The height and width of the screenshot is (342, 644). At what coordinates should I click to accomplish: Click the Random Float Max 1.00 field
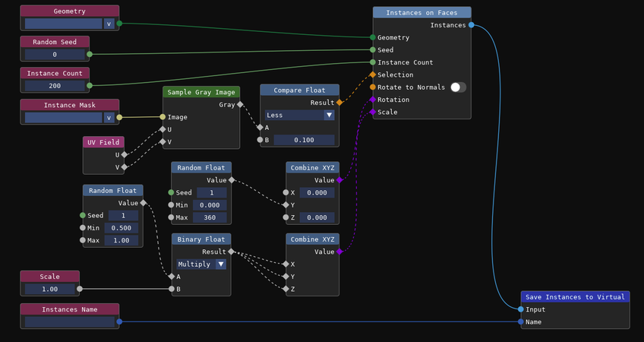coord(122,240)
